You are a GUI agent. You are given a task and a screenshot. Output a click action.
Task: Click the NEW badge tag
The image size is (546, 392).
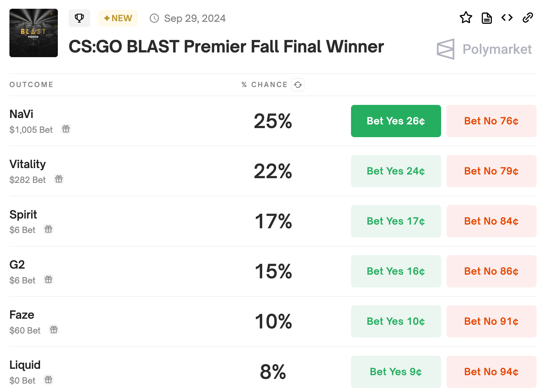tap(118, 18)
